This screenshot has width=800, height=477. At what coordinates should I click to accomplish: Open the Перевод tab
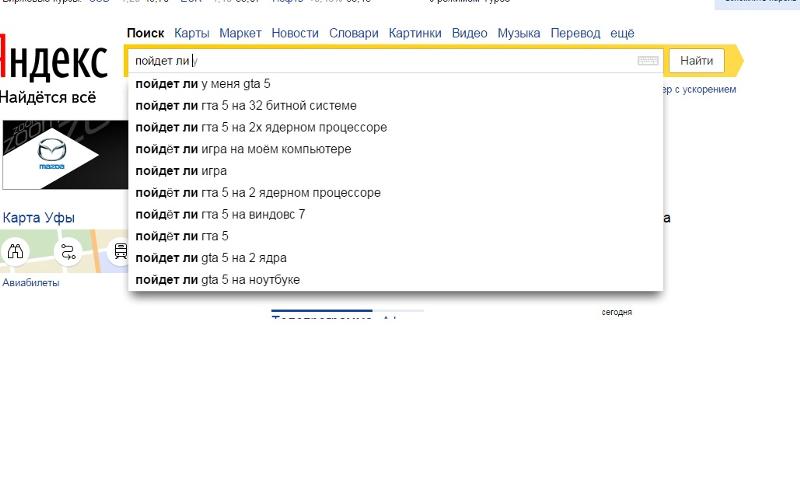pyautogui.click(x=575, y=33)
